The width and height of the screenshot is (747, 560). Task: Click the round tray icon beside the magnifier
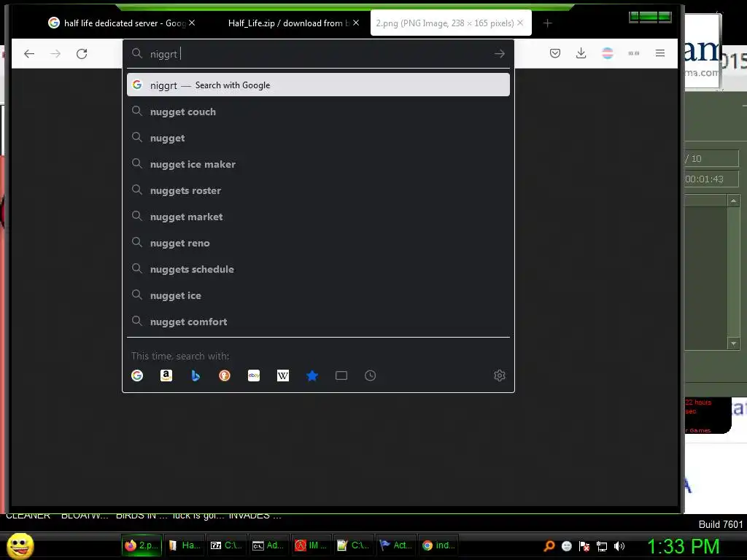point(566,545)
